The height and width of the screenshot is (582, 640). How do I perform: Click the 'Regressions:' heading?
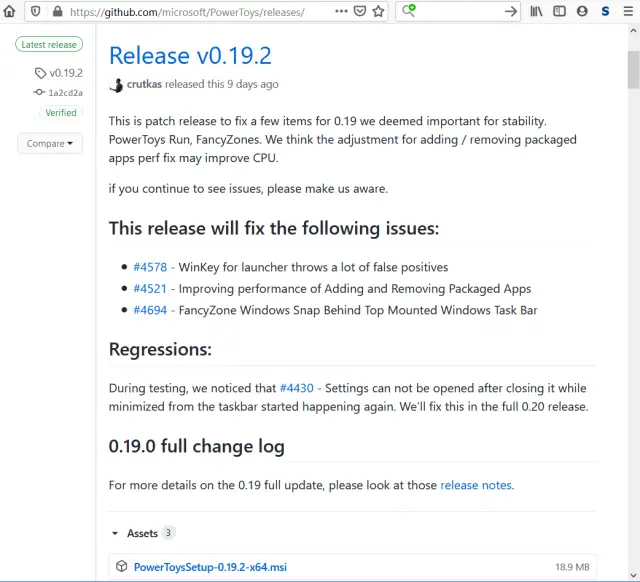(x=160, y=350)
